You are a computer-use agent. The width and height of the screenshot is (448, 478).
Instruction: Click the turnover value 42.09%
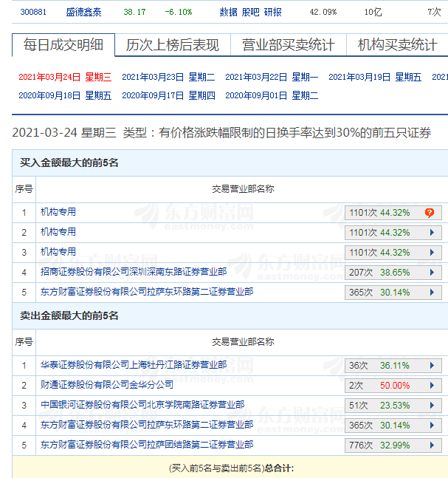pos(323,12)
